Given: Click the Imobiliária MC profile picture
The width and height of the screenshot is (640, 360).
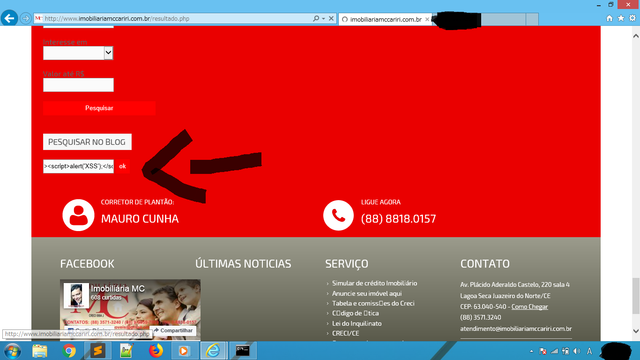Looking at the screenshot, I should coord(76,295).
